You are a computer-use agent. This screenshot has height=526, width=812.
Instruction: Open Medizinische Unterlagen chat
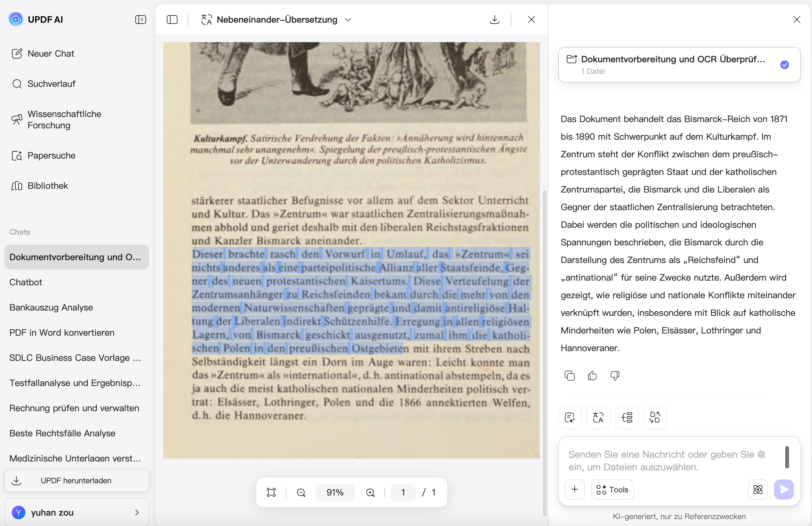coord(76,458)
